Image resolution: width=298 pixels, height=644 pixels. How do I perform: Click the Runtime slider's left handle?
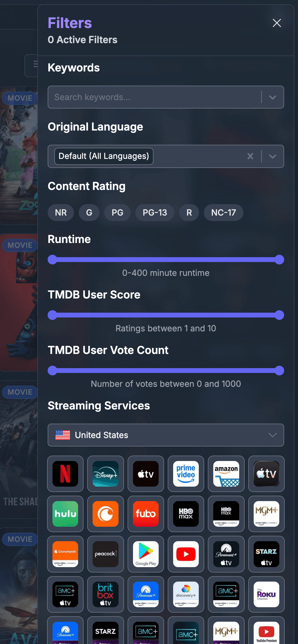(52, 260)
